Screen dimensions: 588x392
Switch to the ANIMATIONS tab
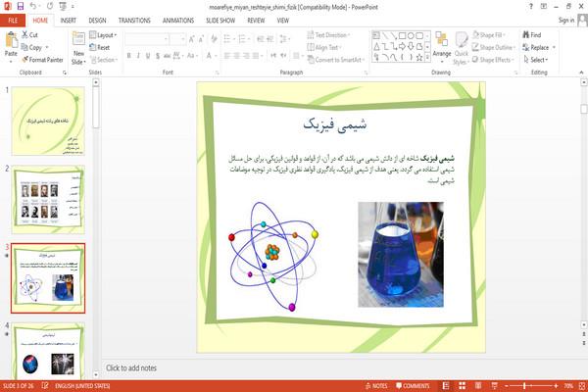click(178, 21)
